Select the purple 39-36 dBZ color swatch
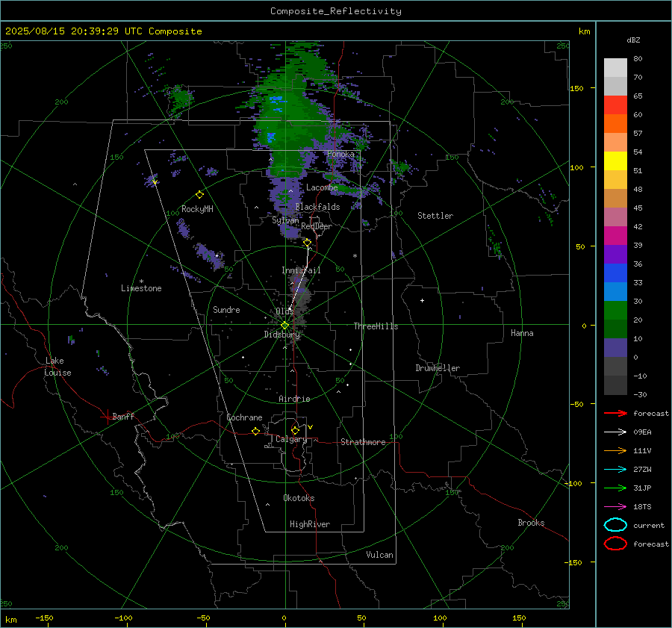This screenshot has width=672, height=628. tap(615, 255)
